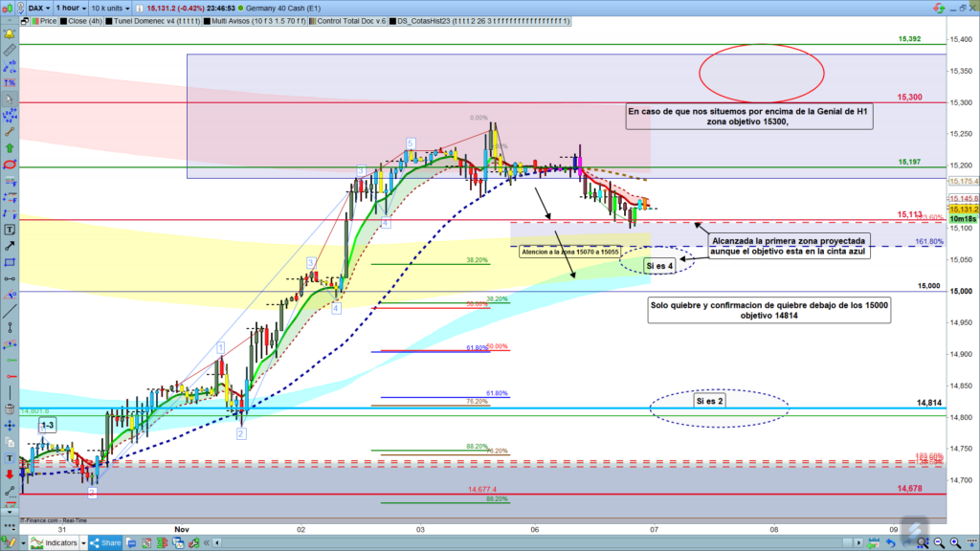The image size is (980, 551).
Task: Open the 1 hour timeframe dropdown
Action: [71, 7]
